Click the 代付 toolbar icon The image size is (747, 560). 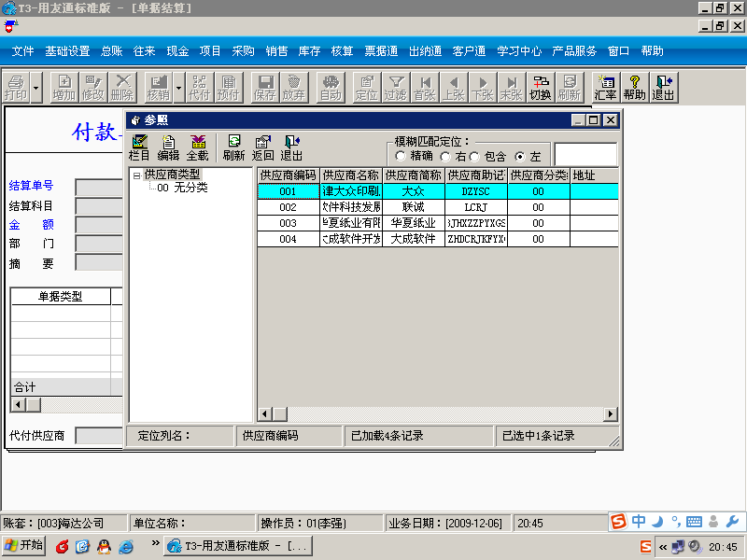200,88
